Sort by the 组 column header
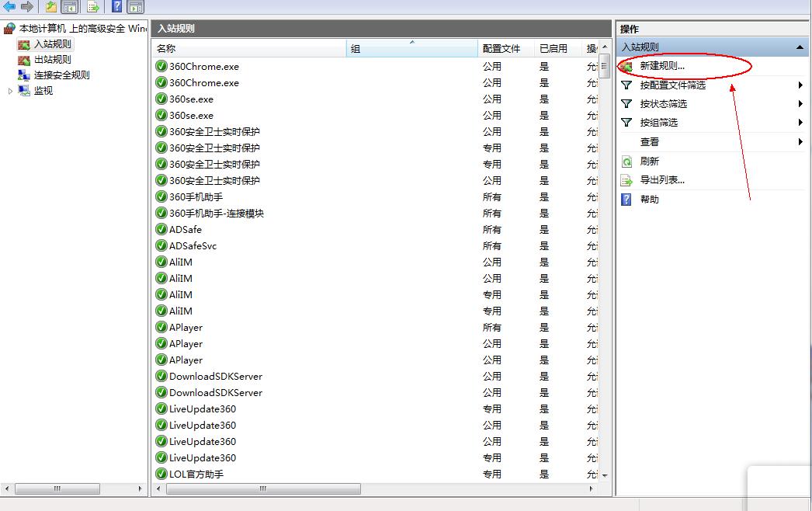 click(x=411, y=49)
